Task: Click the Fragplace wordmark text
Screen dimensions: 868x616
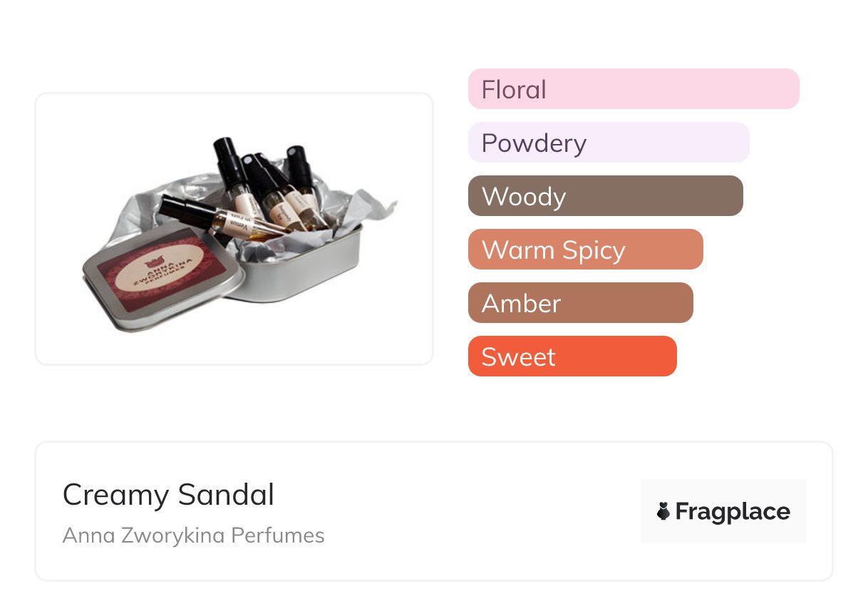Action: 732,511
